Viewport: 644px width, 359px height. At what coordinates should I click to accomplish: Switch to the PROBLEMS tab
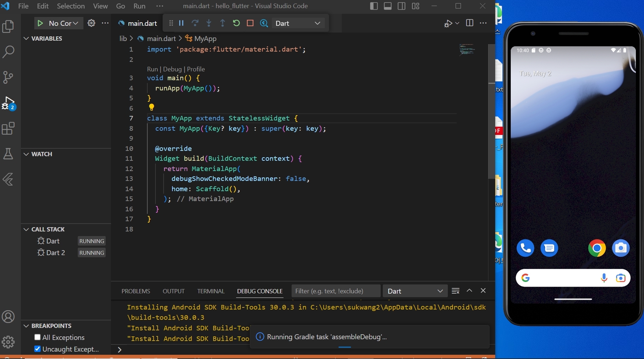136,291
